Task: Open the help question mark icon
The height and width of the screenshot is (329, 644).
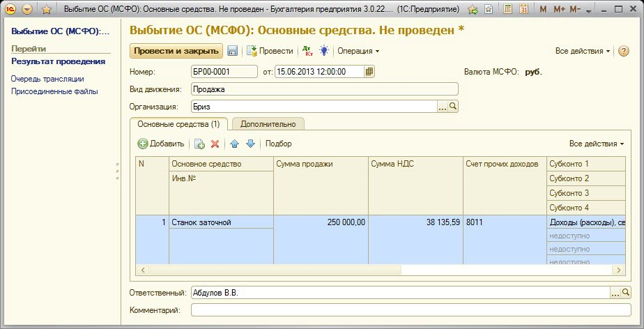Action: pos(624,51)
